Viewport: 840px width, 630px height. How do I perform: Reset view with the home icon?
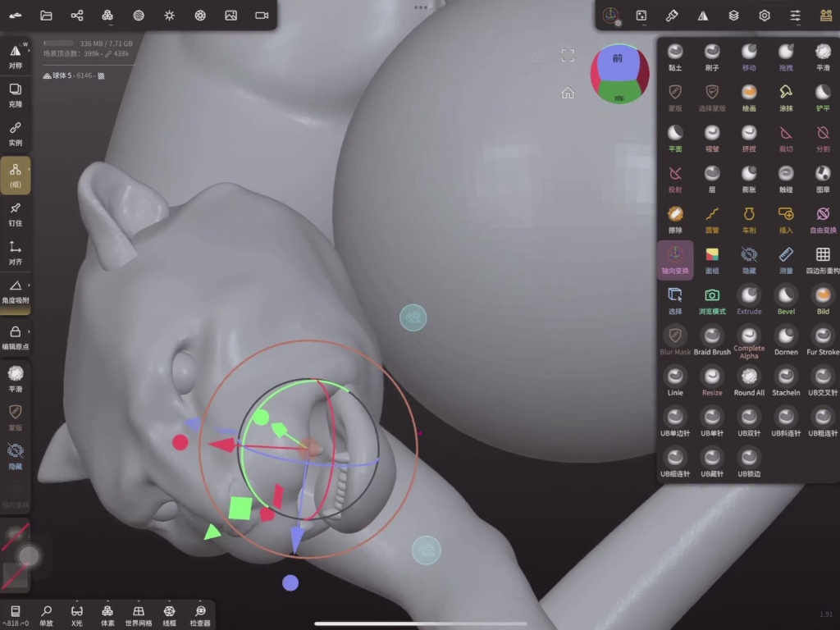pos(568,93)
